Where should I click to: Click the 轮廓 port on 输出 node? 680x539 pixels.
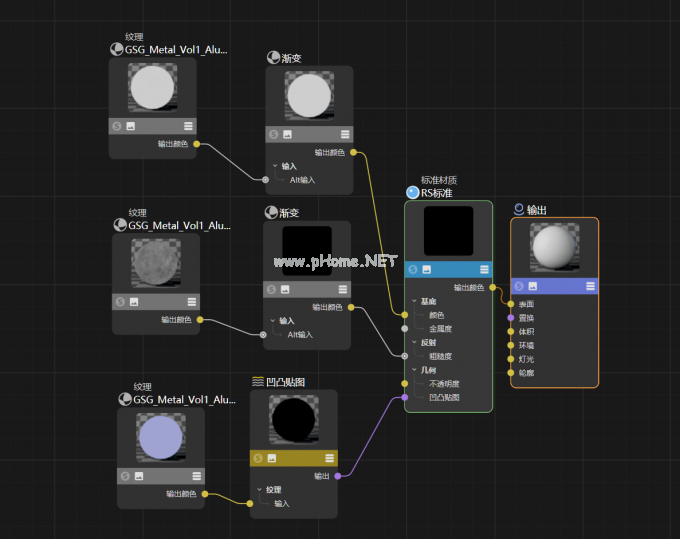point(511,372)
